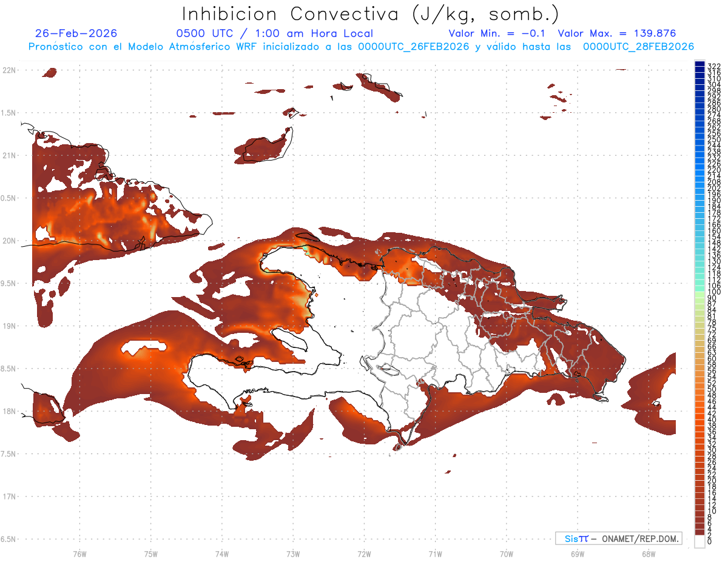
Task: Click the '22N' latitude label
Action: [x=10, y=70]
